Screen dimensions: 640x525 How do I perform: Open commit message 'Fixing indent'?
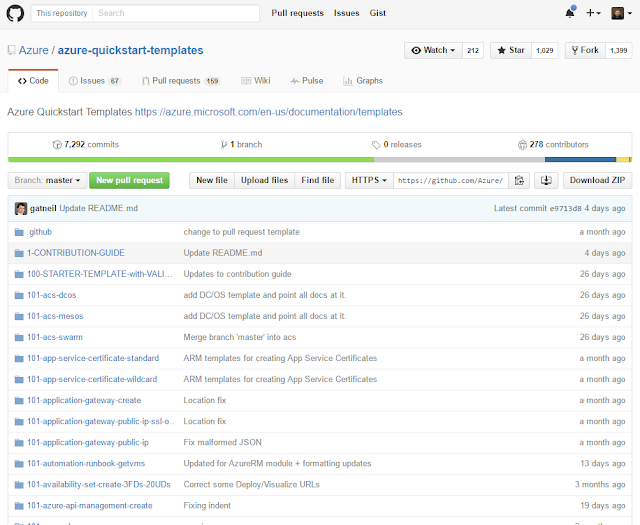pyautogui.click(x=207, y=506)
